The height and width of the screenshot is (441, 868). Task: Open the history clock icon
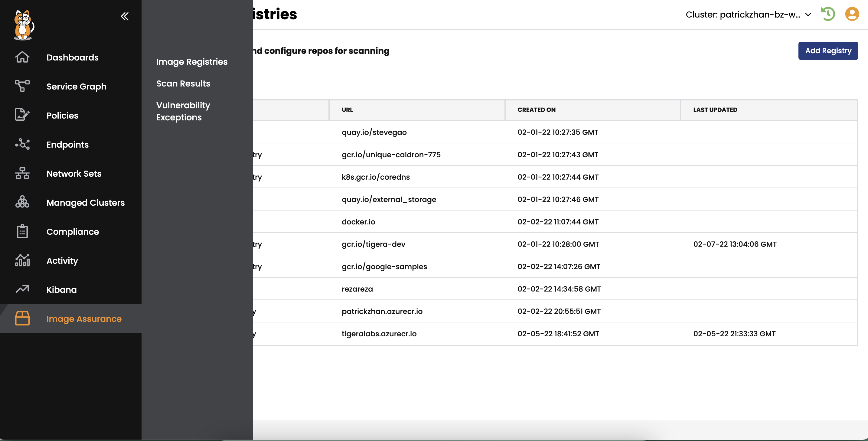(828, 14)
